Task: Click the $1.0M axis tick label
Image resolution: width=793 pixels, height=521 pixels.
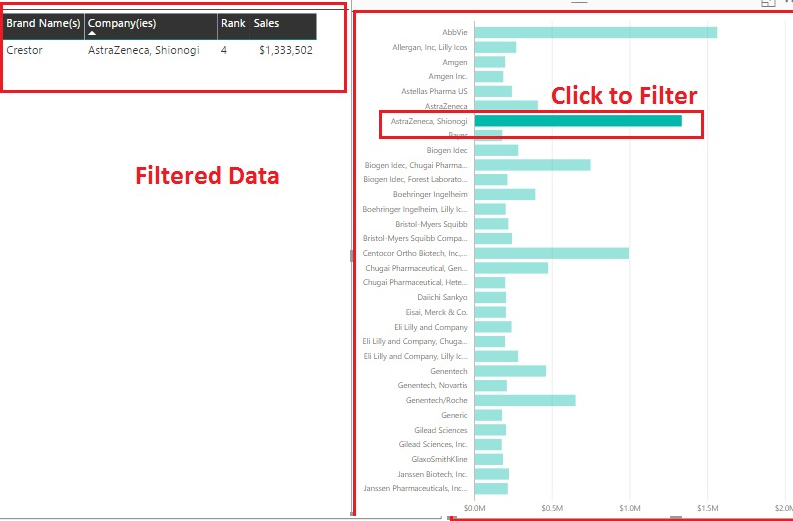Action: 630,508
